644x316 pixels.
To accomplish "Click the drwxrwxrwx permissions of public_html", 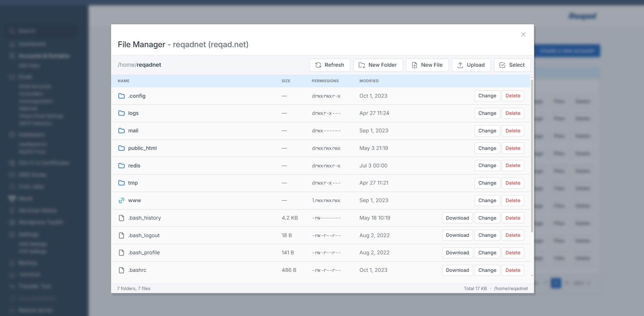I will (326, 148).
